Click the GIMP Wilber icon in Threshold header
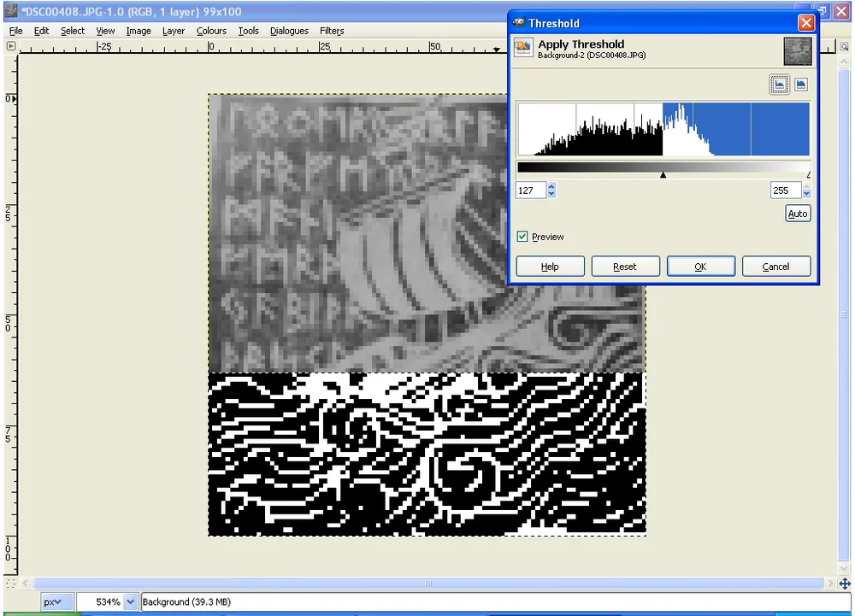855x616 pixels. 522,49
